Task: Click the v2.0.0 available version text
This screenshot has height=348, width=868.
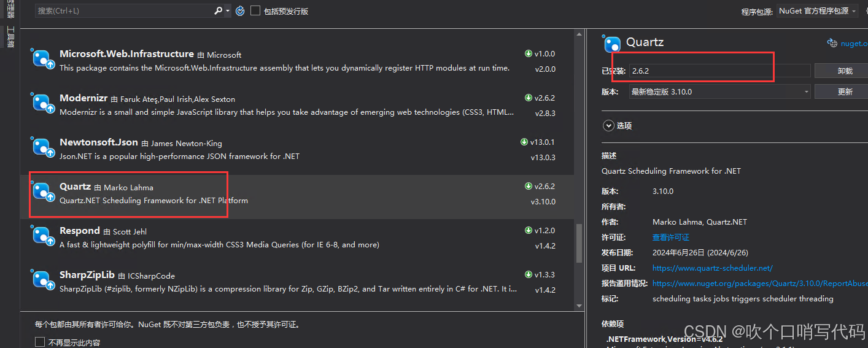Action: (x=544, y=69)
